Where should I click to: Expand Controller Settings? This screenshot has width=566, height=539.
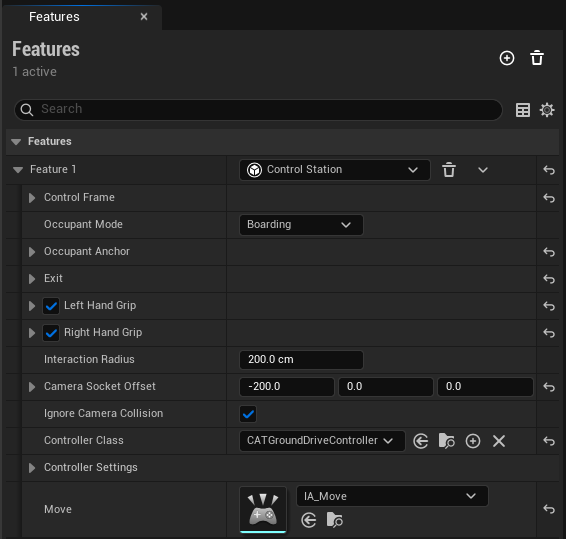point(32,468)
